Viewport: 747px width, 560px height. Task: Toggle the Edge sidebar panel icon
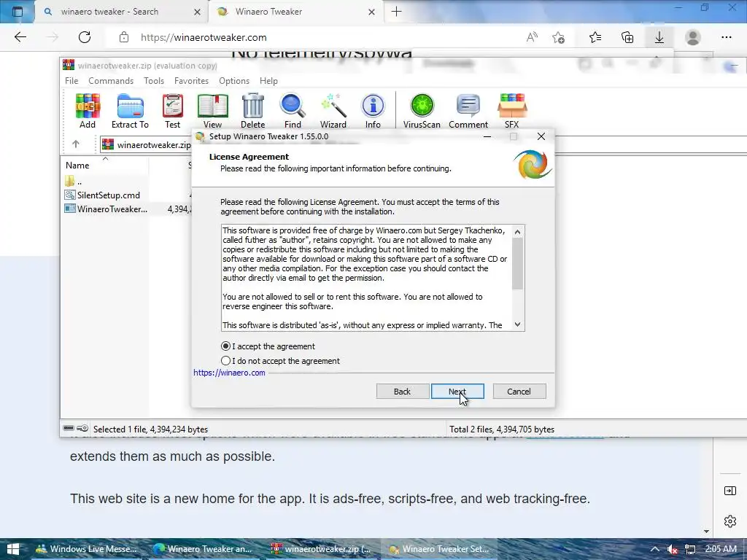click(729, 491)
